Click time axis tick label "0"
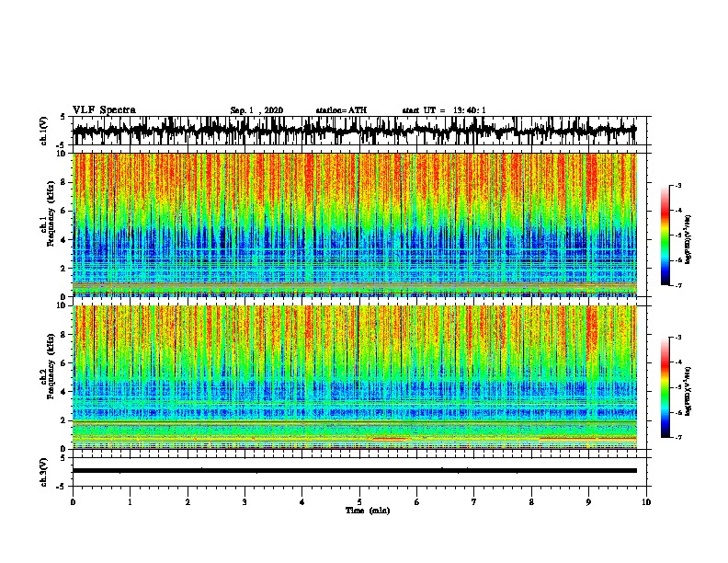 pos(73,502)
